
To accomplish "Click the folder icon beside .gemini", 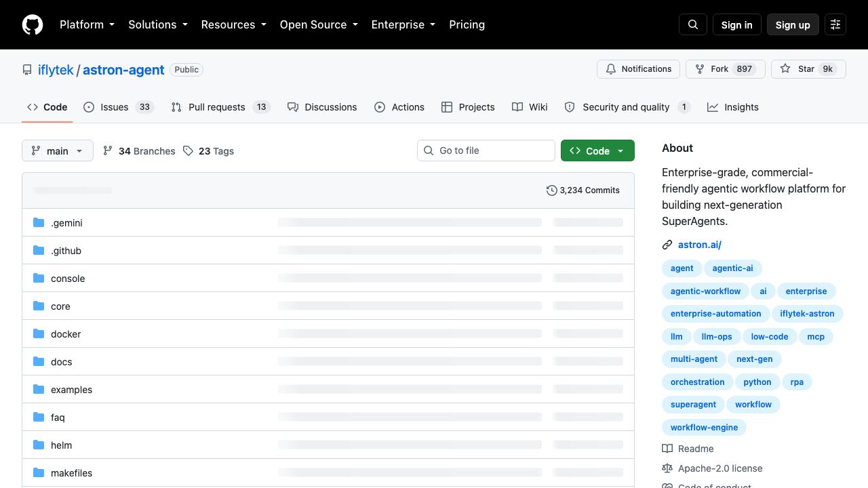I will point(39,222).
